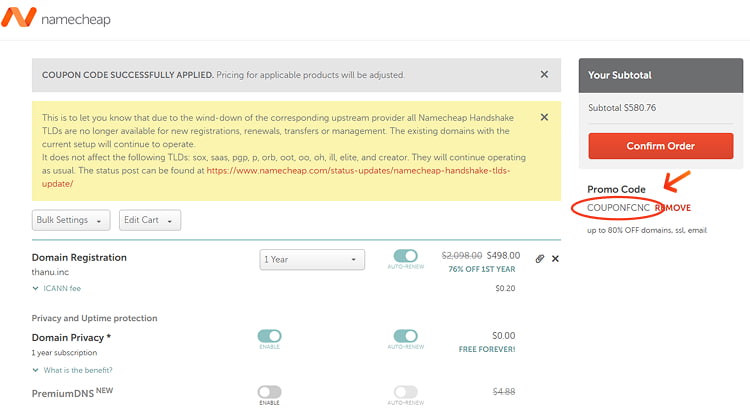Click the $498.00 discounted price
Screen dimensions: 750x411
coord(503,255)
